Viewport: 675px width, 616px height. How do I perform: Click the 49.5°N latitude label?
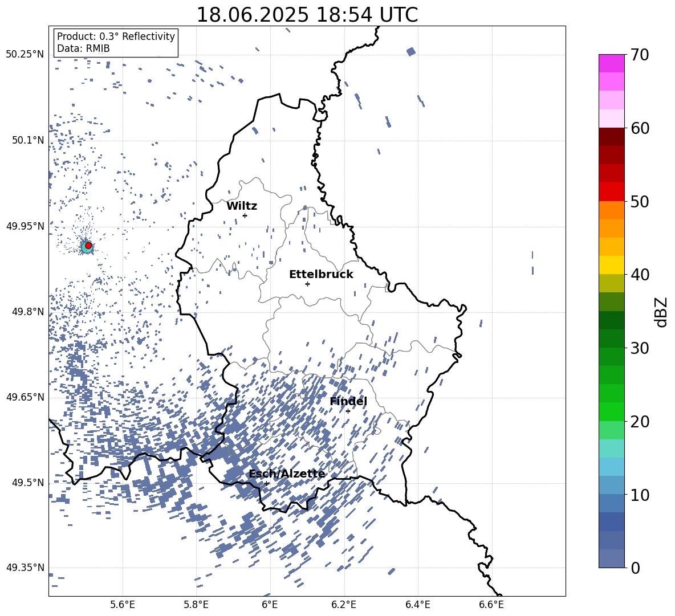click(28, 483)
